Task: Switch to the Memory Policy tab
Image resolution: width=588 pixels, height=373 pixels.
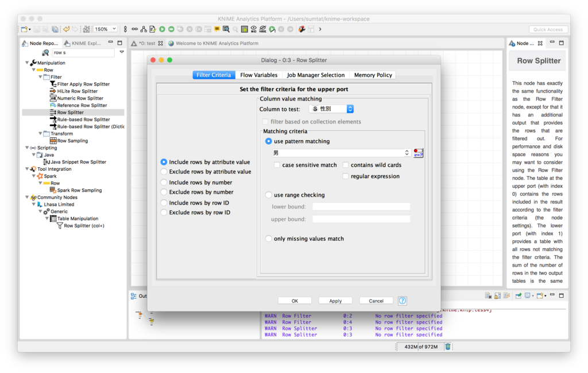Action: (x=373, y=75)
